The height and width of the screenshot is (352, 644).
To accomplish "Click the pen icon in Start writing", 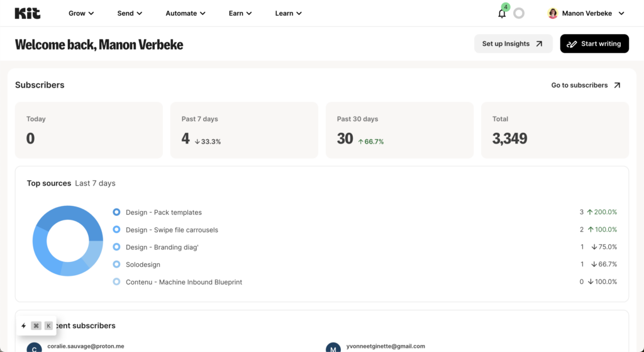I will [572, 44].
